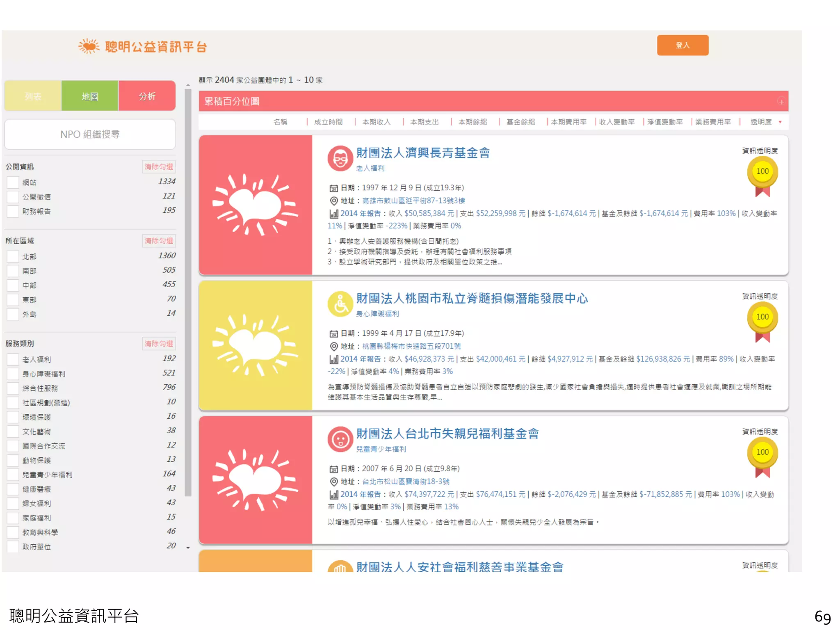Open 財團法人桃園市私立脊髓損傷潛能發展中心 link
Image resolution: width=840 pixels, height=630 pixels.
click(472, 299)
